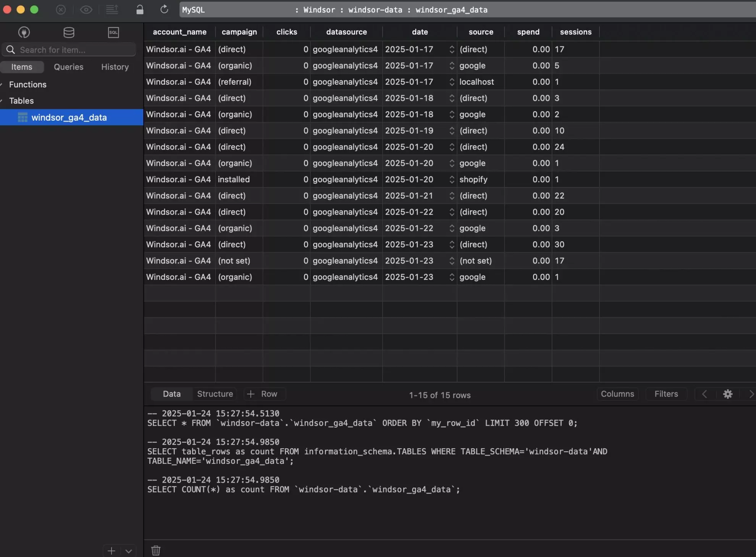Click date stepper in the (not set) row
The height and width of the screenshot is (557, 756).
tap(452, 261)
